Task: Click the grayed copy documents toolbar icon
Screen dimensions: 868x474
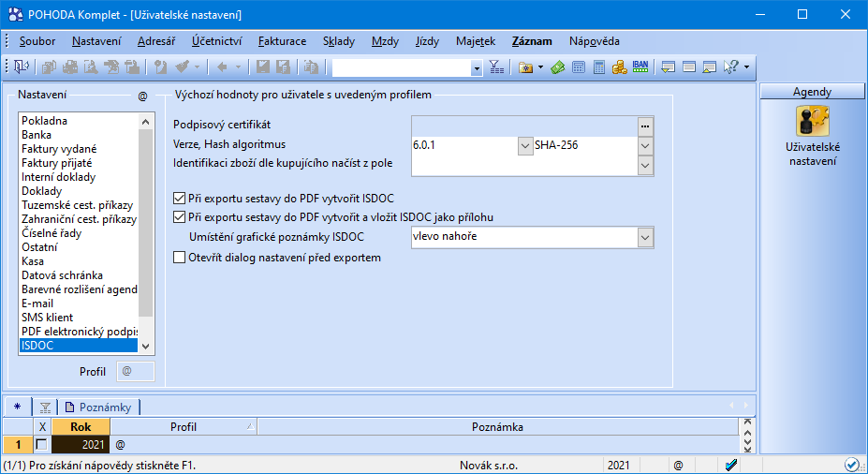Action: pyautogui.click(x=50, y=67)
